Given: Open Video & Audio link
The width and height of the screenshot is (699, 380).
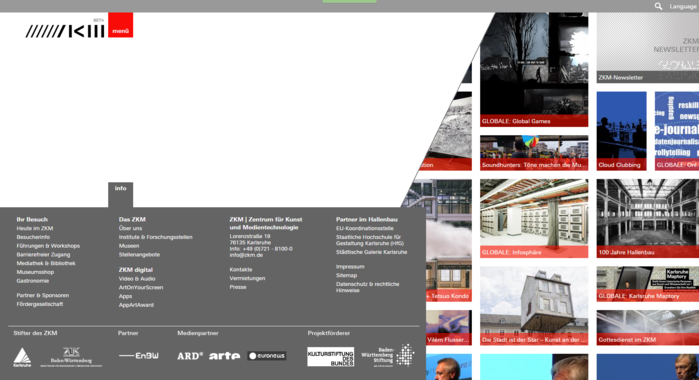Looking at the screenshot, I should coord(137,279).
